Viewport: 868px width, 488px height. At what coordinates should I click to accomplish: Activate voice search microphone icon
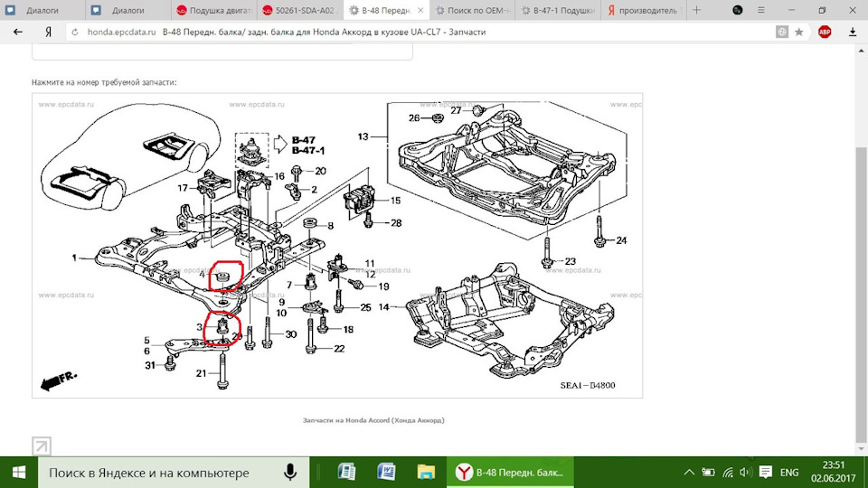click(290, 473)
